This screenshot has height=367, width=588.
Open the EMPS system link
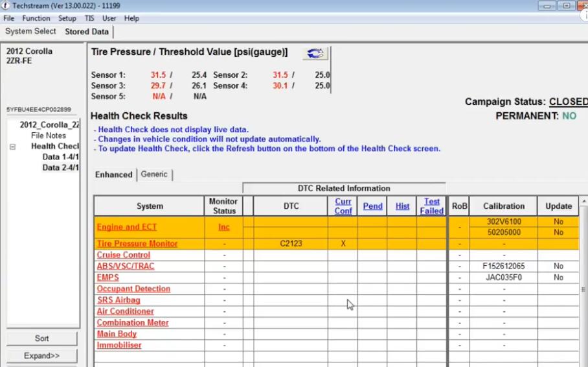coord(108,278)
